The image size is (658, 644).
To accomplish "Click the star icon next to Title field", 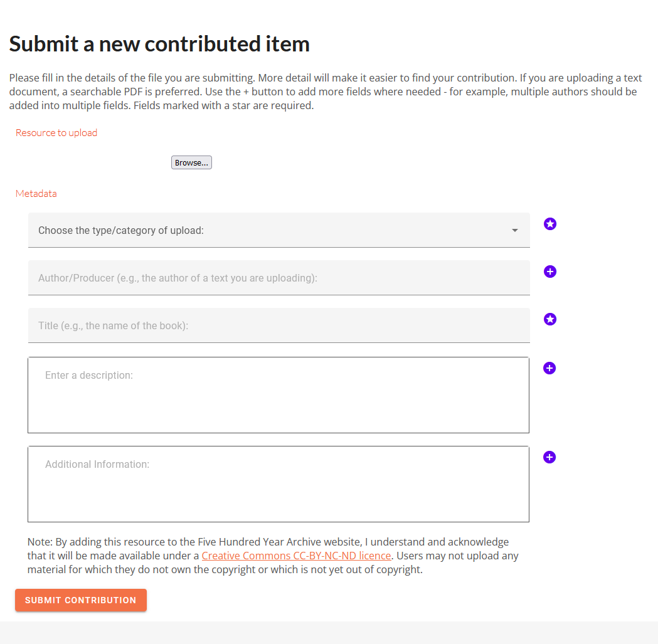I will pyautogui.click(x=550, y=319).
